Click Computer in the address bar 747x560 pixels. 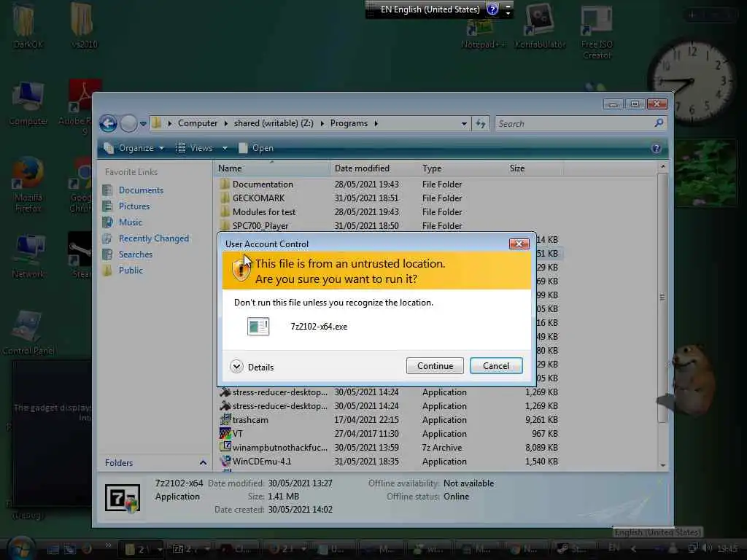(198, 123)
